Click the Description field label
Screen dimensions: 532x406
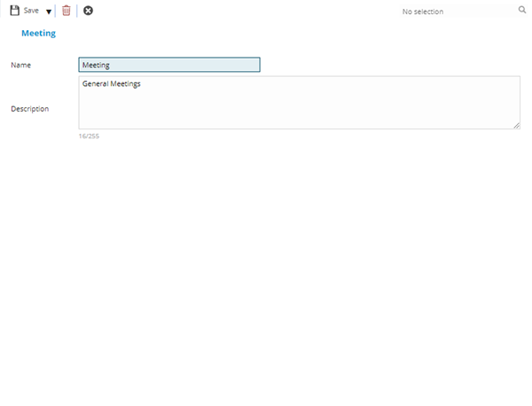point(29,109)
